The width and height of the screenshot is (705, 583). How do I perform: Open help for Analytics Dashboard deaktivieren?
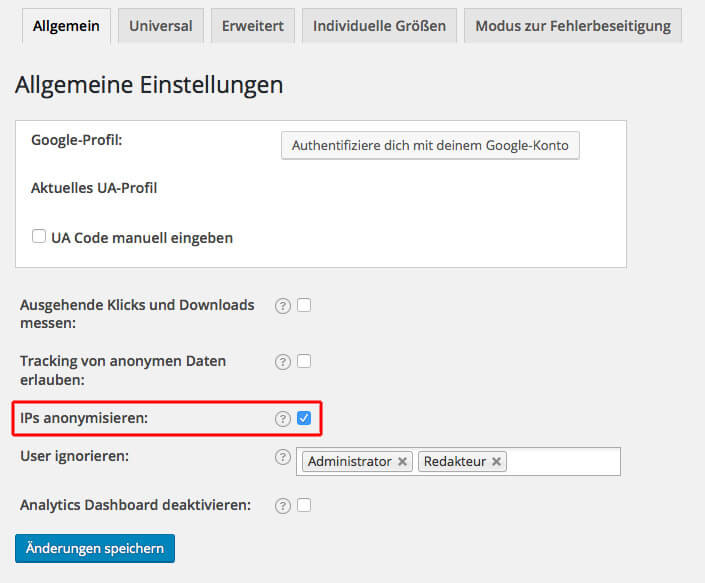282,506
